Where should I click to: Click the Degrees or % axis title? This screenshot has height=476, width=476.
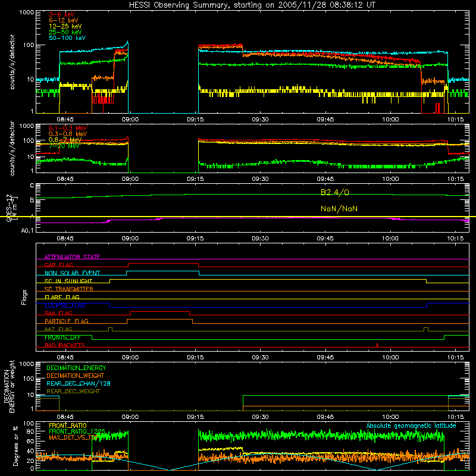point(15,446)
